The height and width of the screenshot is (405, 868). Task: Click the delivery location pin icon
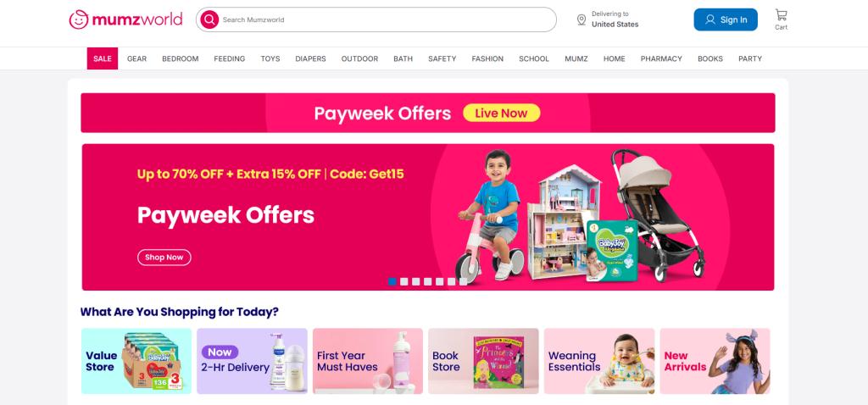pyautogui.click(x=581, y=20)
